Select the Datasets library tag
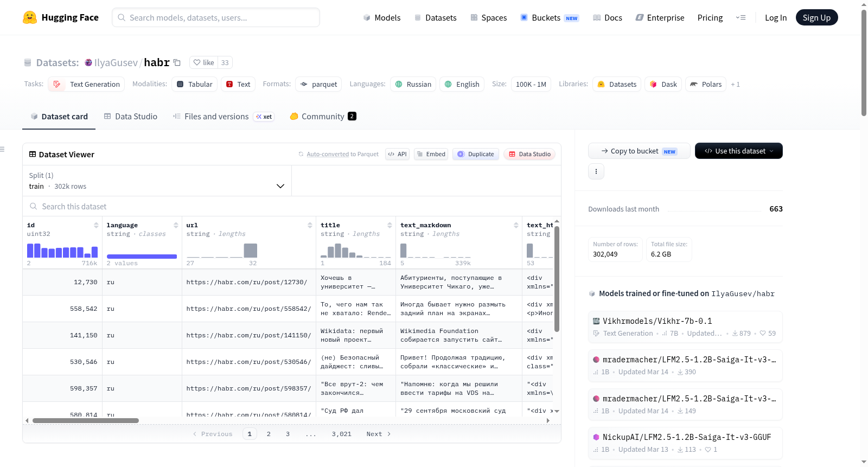The height and width of the screenshot is (467, 868). (617, 84)
